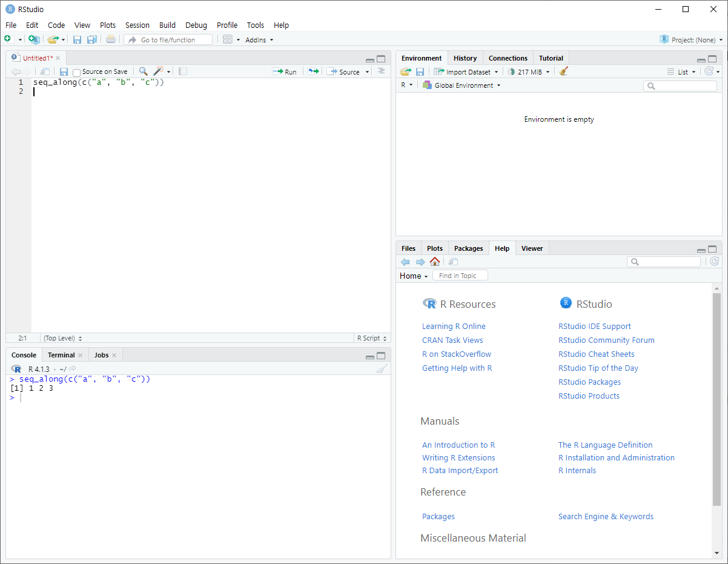Go back in the Help pane

pos(405,262)
